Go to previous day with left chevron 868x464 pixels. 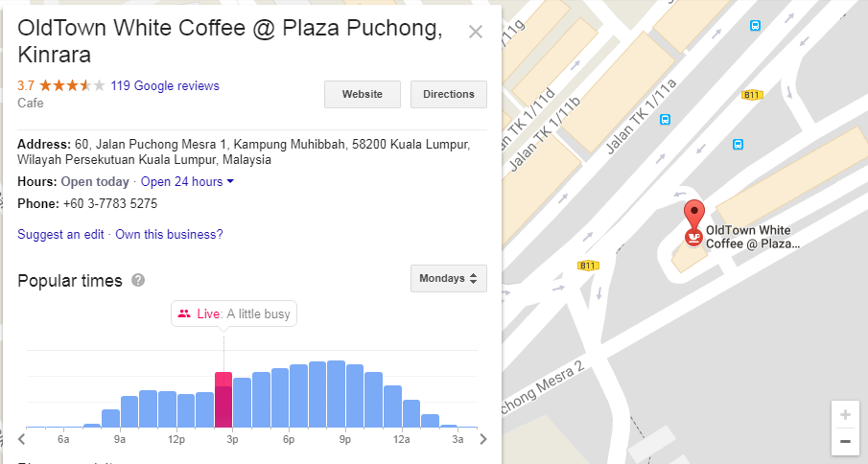click(x=21, y=440)
